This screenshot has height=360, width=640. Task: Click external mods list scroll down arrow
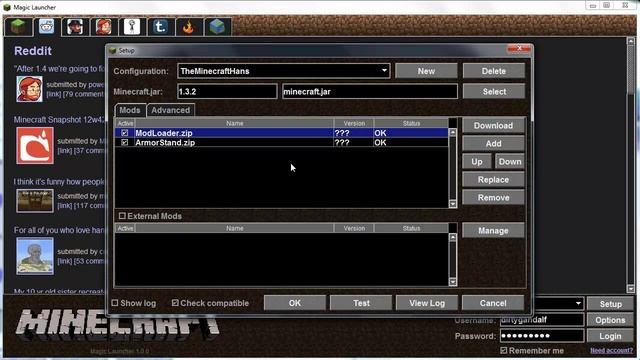453,282
